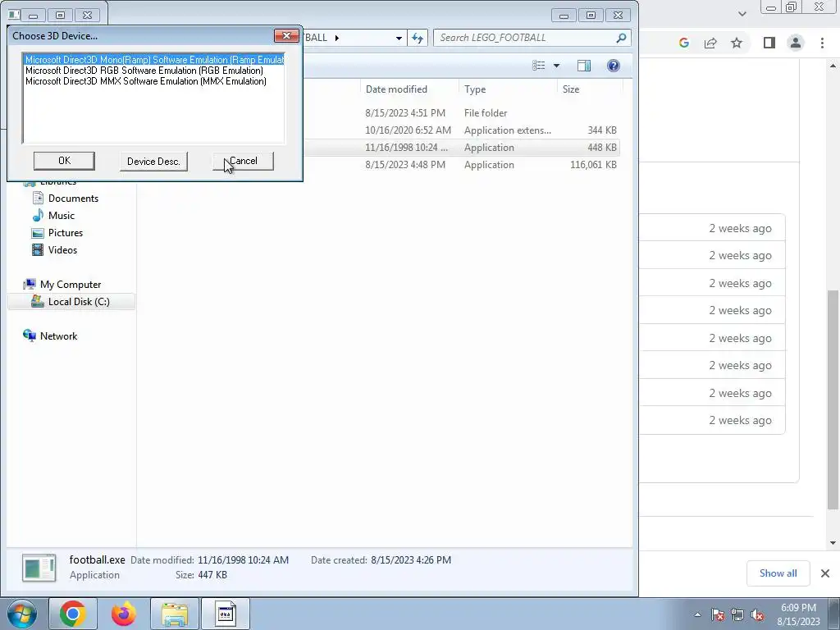The height and width of the screenshot is (630, 840).
Task: Change your view icon in Explorer
Action: click(x=538, y=66)
